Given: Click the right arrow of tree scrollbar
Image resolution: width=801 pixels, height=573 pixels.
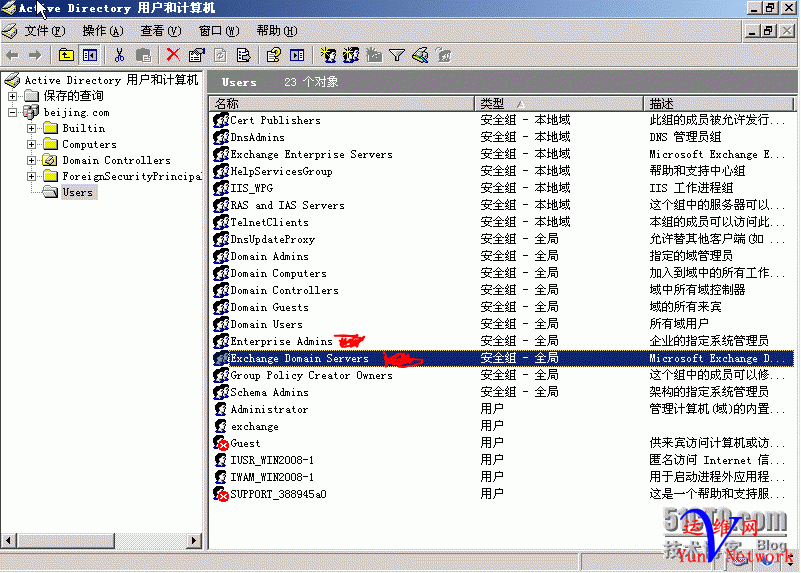Looking at the screenshot, I should coord(193,540).
